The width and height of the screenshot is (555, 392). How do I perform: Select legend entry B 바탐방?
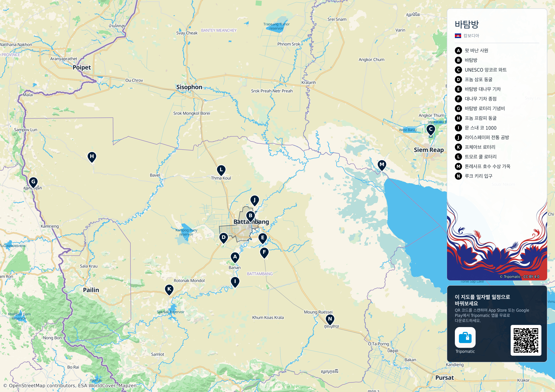(x=466, y=60)
